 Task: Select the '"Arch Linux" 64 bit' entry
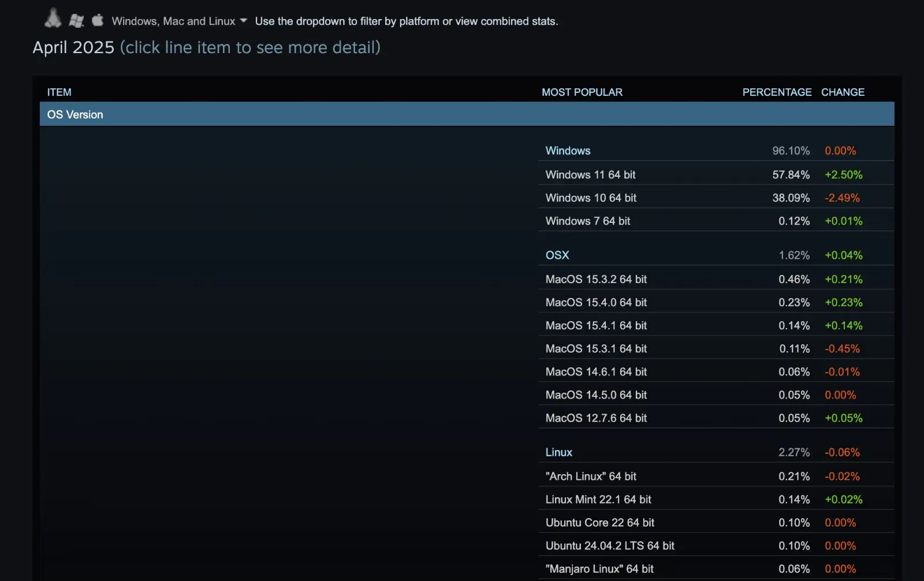[591, 476]
